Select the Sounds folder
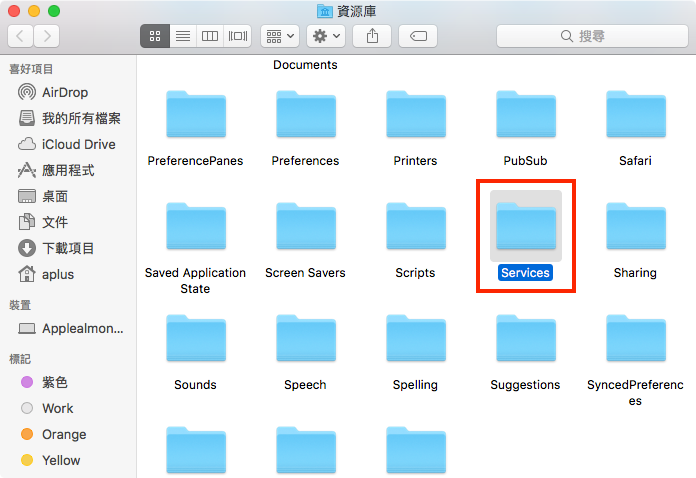This screenshot has height=478, width=696. [196, 338]
